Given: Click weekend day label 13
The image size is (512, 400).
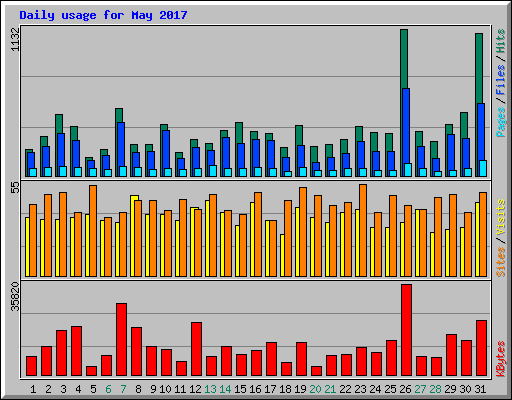Looking at the screenshot, I should point(210,389).
